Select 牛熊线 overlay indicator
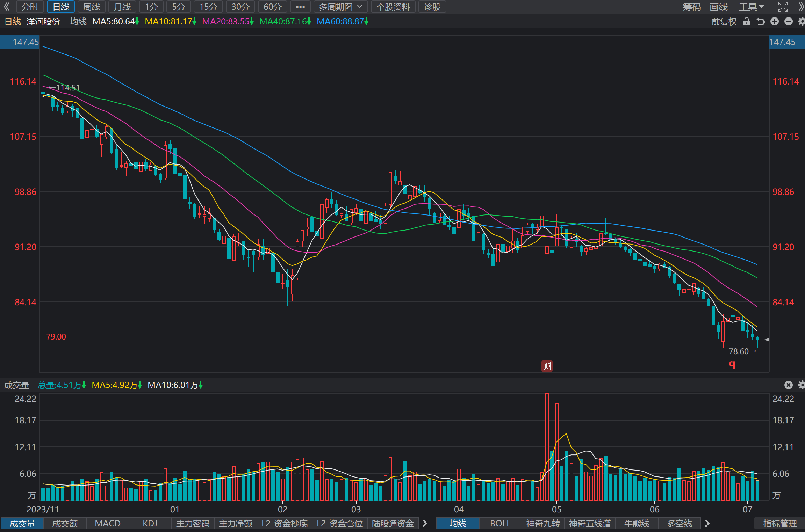 pos(637,523)
